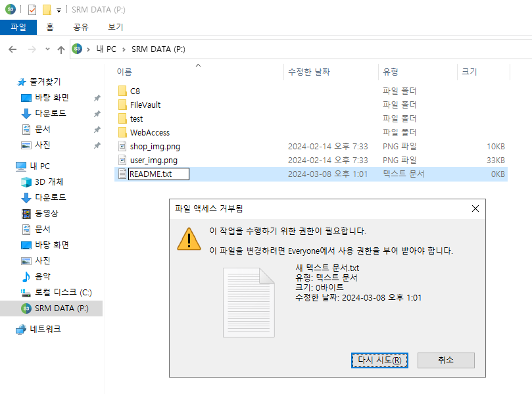Select the shop_img.png file name
Image resolution: width=532 pixels, height=394 pixels.
(x=155, y=146)
